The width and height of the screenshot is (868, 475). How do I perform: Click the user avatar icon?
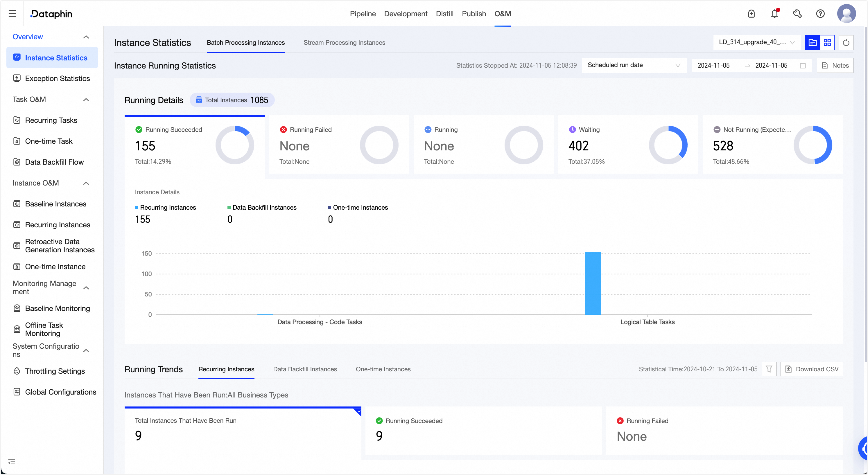[846, 14]
